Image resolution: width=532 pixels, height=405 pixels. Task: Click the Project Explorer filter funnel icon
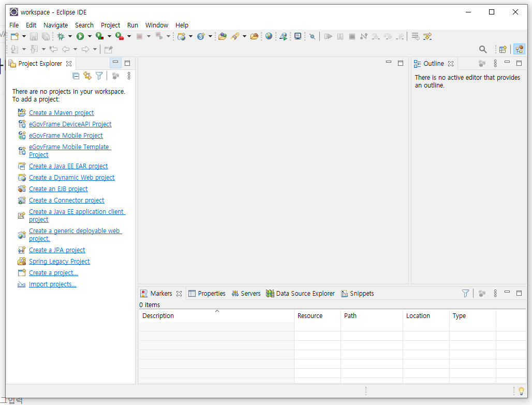(x=99, y=76)
